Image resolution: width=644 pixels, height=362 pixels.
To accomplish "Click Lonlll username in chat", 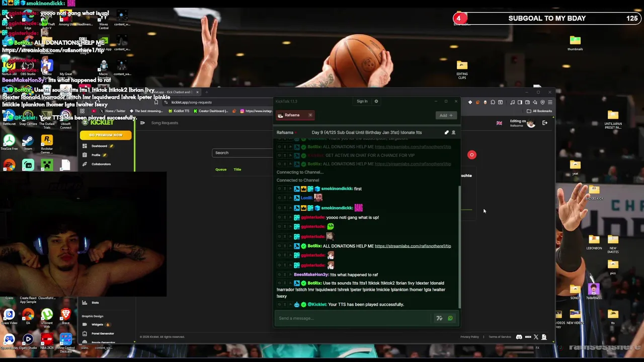I will pos(306,198).
